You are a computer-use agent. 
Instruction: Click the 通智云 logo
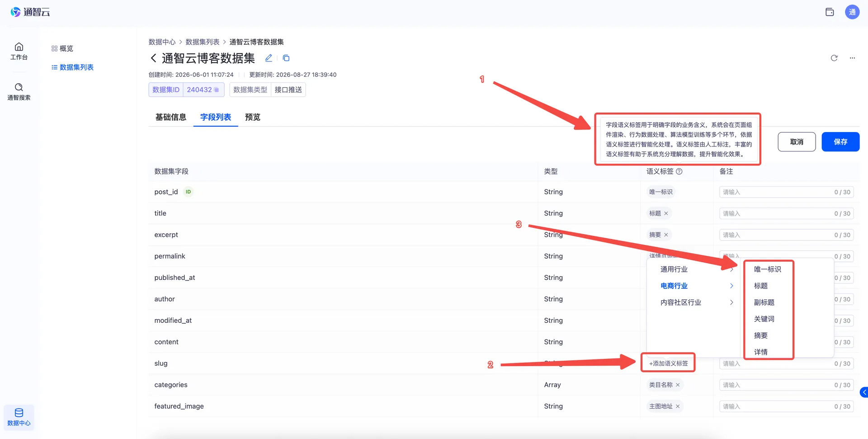coord(30,12)
